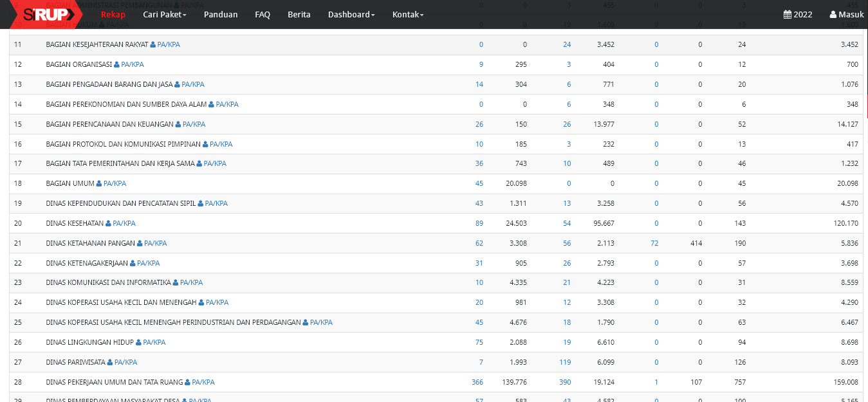The image size is (868, 402).
Task: Click the user icon for Dinas Ketahanan Pangan
Action: coord(140,243)
